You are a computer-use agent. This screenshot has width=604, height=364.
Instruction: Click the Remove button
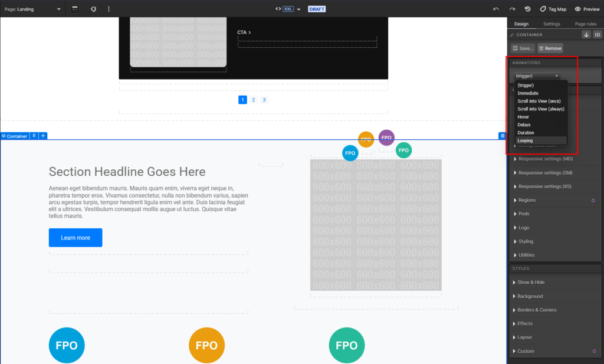point(550,48)
